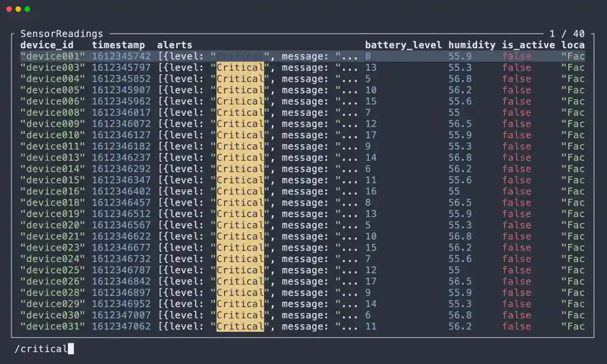Click the /critical search input
This screenshot has height=364, width=607.
pyautogui.click(x=41, y=349)
